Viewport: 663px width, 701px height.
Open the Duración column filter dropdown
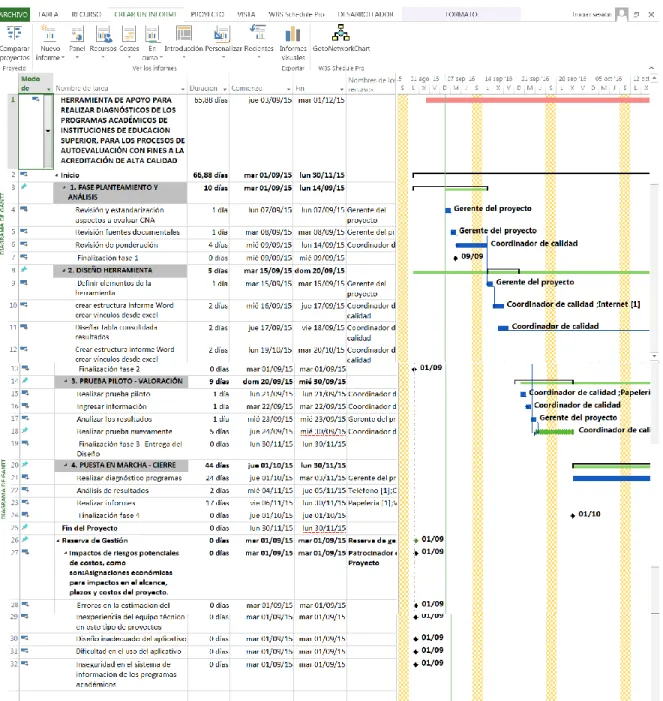(224, 89)
